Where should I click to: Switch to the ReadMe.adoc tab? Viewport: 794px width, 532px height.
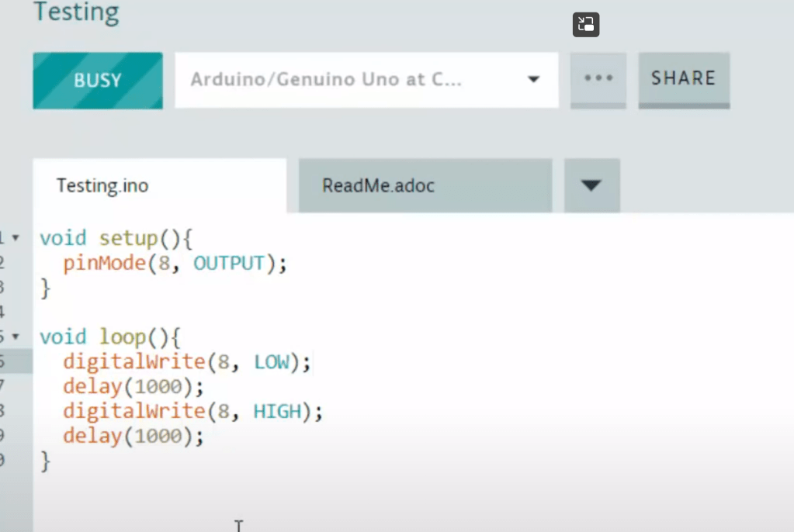point(379,186)
